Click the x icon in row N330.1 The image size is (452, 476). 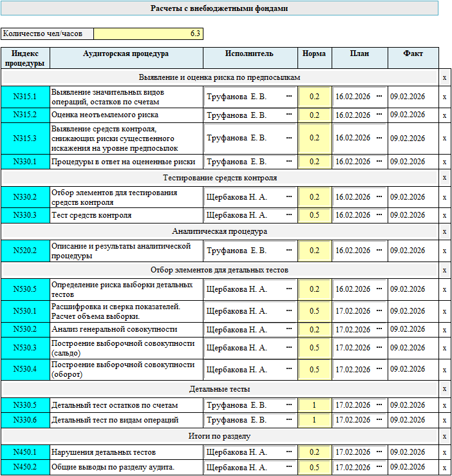click(444, 162)
